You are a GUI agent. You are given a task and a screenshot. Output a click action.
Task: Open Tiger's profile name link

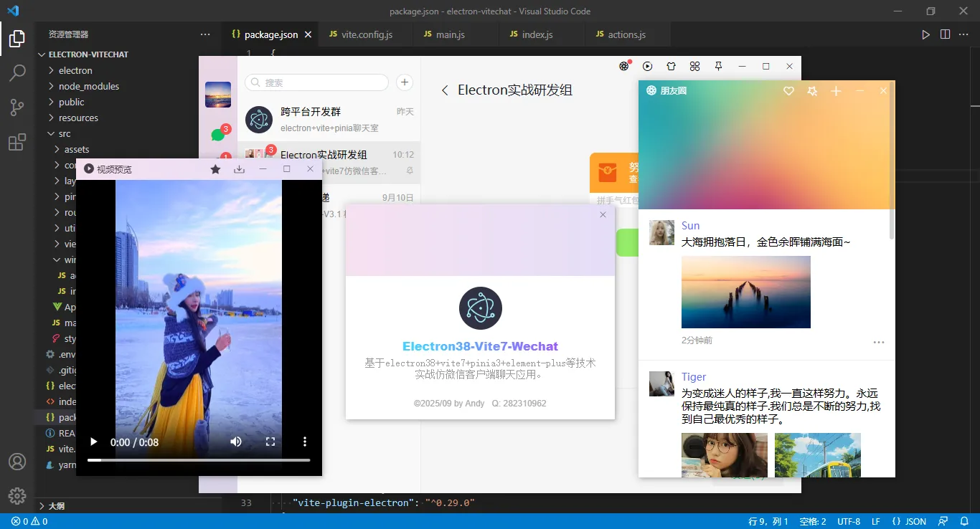point(694,377)
